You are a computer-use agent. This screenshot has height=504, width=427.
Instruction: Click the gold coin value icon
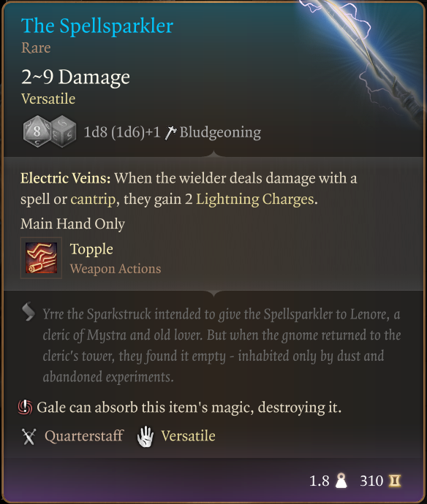point(395,481)
